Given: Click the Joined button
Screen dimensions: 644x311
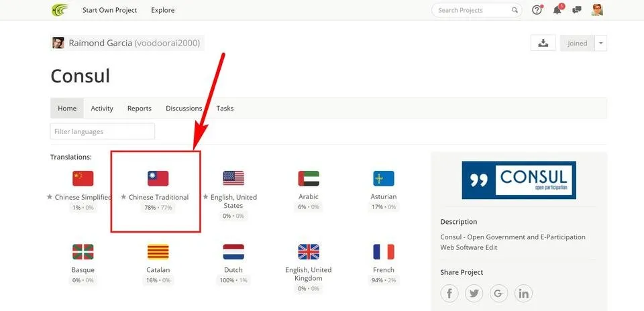Looking at the screenshot, I should point(577,43).
